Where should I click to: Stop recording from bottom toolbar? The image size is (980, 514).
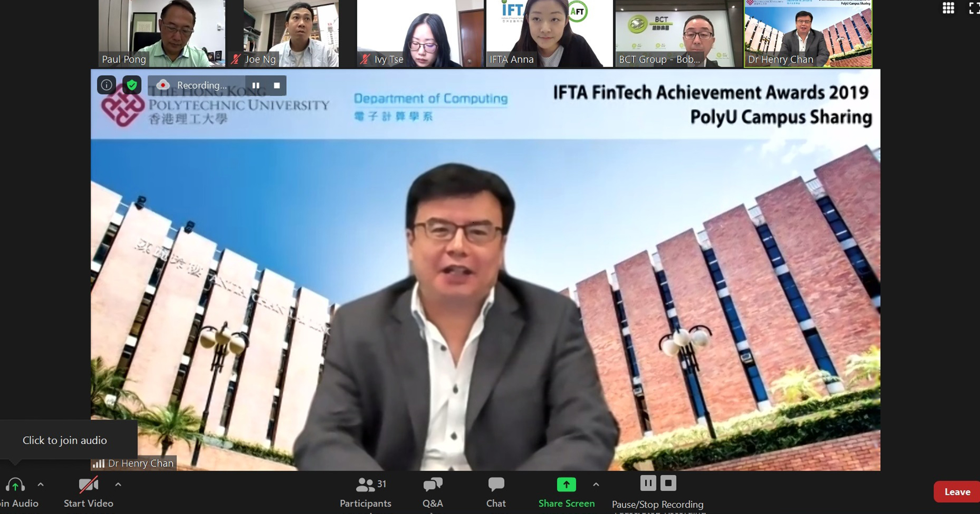click(x=668, y=484)
